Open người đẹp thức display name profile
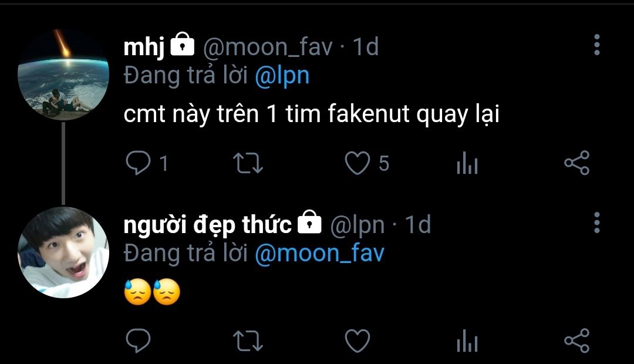Screen dimensions: 634x364 click(x=207, y=224)
